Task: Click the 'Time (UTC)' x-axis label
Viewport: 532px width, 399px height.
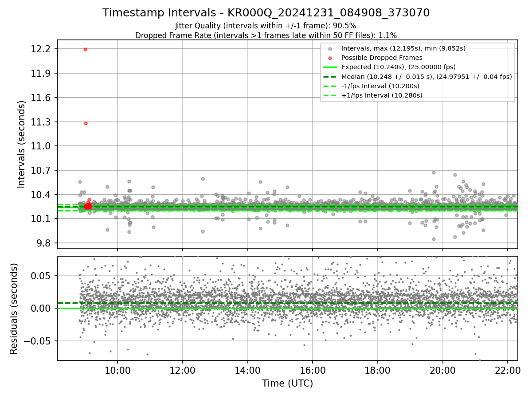Action: click(x=287, y=383)
